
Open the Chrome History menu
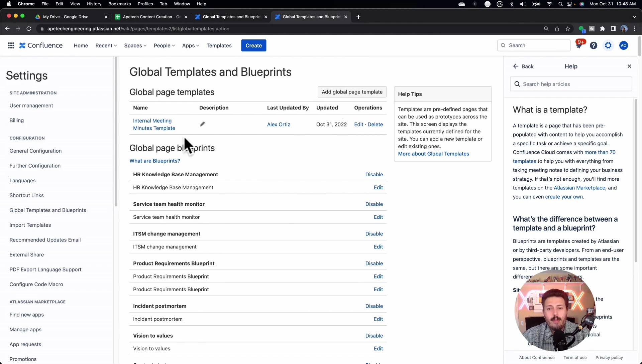(94, 4)
